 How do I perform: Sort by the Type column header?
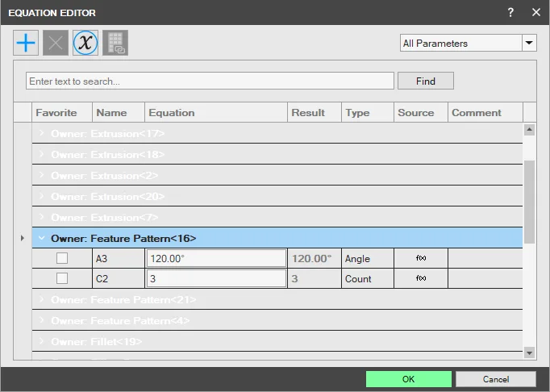[368, 113]
